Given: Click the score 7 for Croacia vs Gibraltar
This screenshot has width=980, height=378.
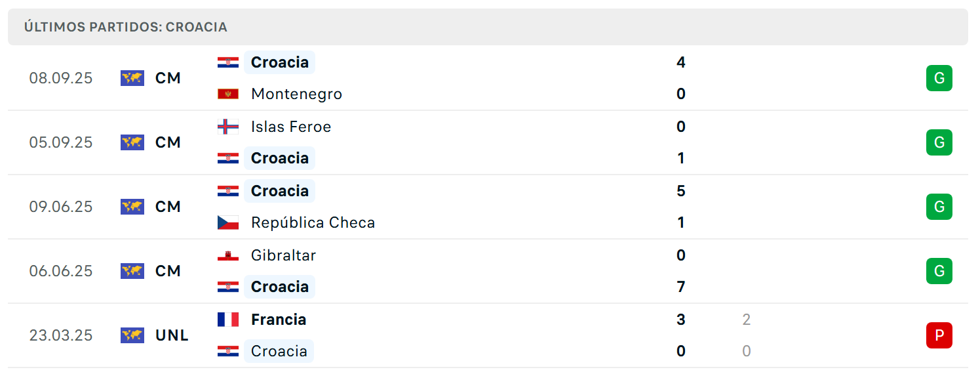Looking at the screenshot, I should coord(681,287).
